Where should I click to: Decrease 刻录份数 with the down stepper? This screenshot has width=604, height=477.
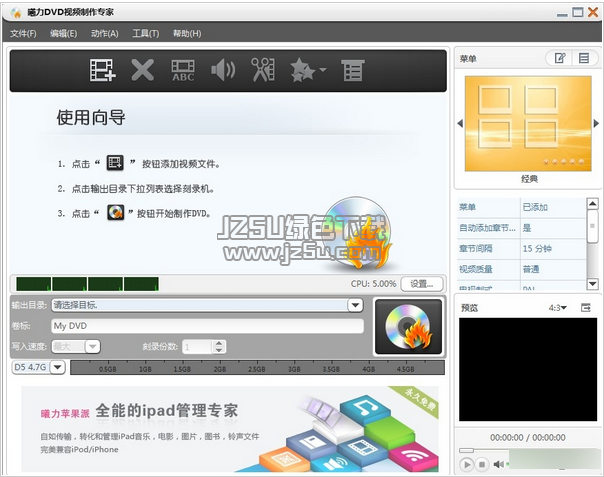tap(219, 350)
